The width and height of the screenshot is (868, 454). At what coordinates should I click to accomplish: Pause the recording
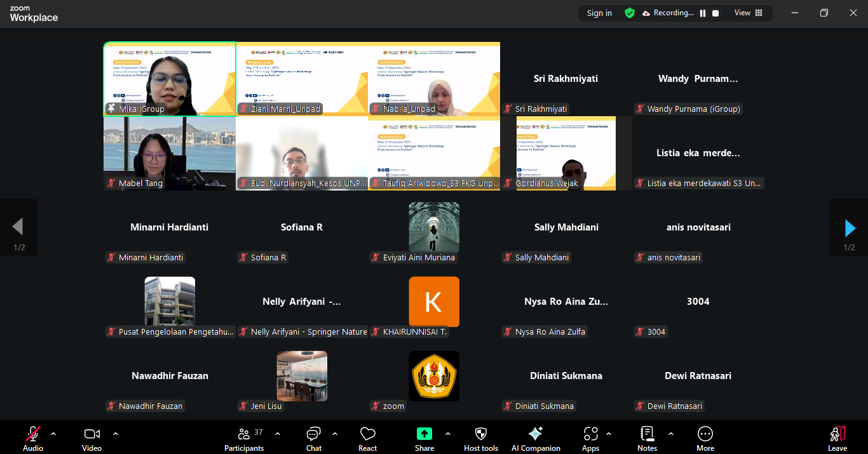pyautogui.click(x=703, y=13)
